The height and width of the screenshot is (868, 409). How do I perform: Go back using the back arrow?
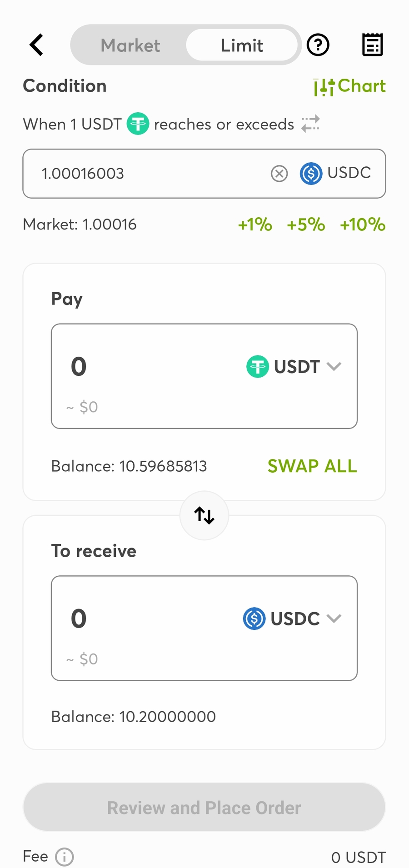tap(37, 45)
